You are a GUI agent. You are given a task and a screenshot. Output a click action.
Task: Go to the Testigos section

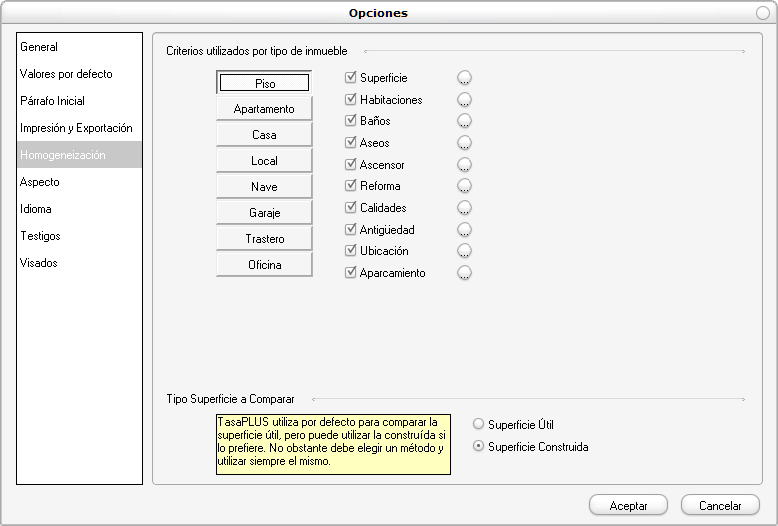[40, 236]
